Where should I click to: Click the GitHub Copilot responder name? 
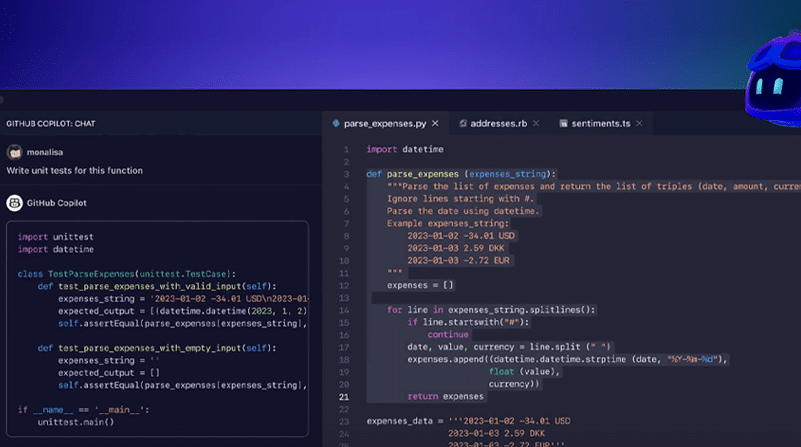click(57, 203)
